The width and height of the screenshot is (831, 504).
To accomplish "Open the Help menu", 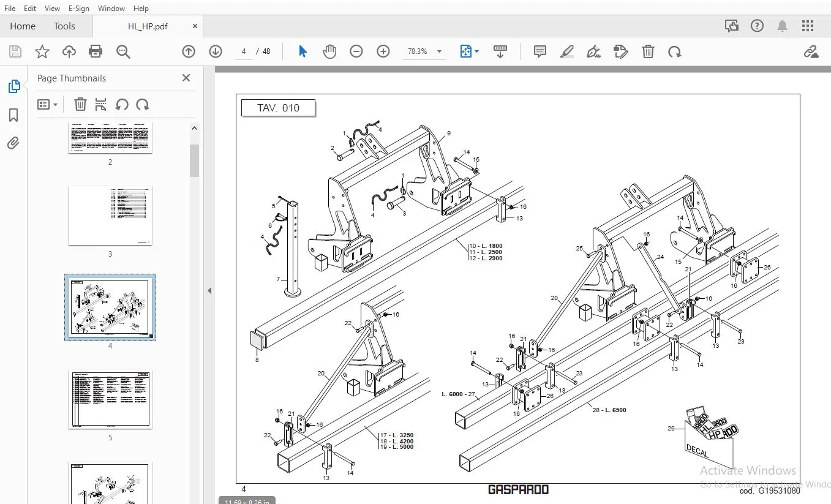I will [141, 9].
